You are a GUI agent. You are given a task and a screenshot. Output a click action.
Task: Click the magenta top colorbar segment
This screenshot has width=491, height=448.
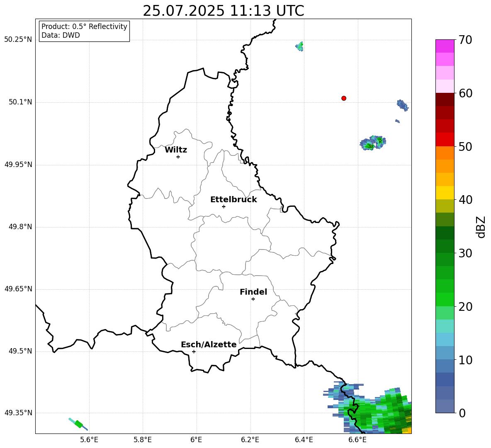tap(445, 46)
